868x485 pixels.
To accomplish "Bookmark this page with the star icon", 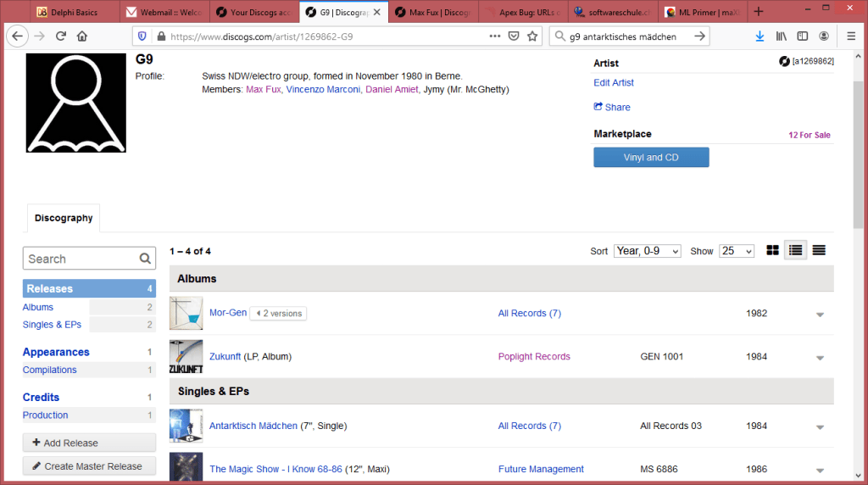I will [532, 36].
